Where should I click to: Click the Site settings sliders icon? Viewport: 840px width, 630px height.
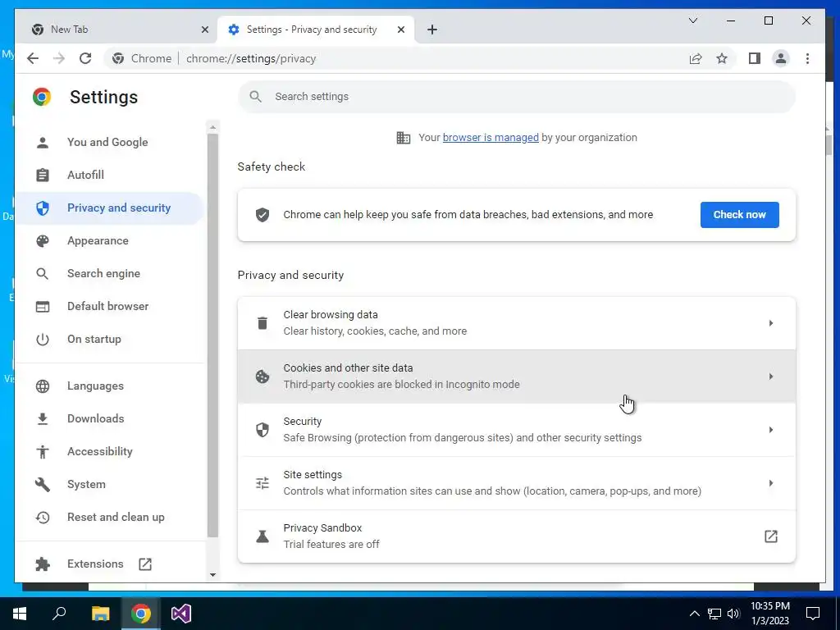(x=262, y=483)
